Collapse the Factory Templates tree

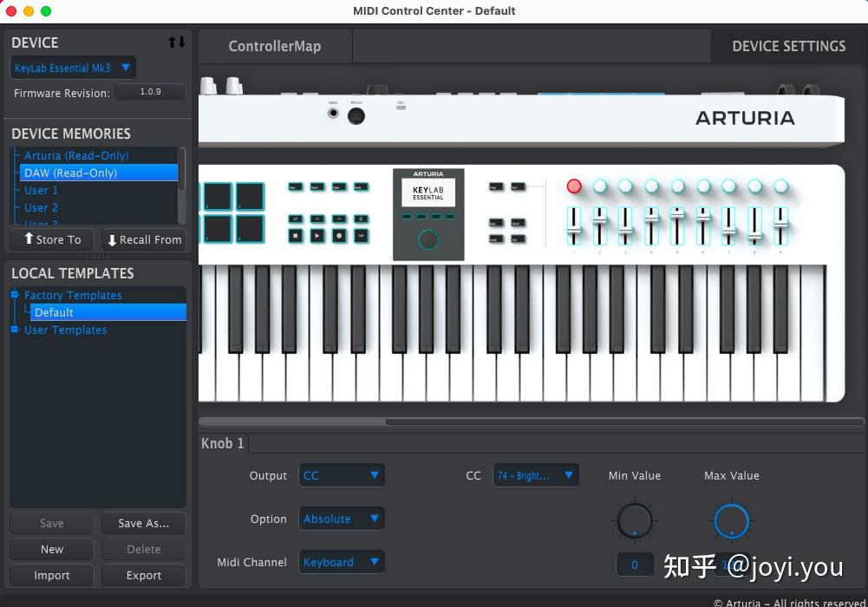point(14,295)
